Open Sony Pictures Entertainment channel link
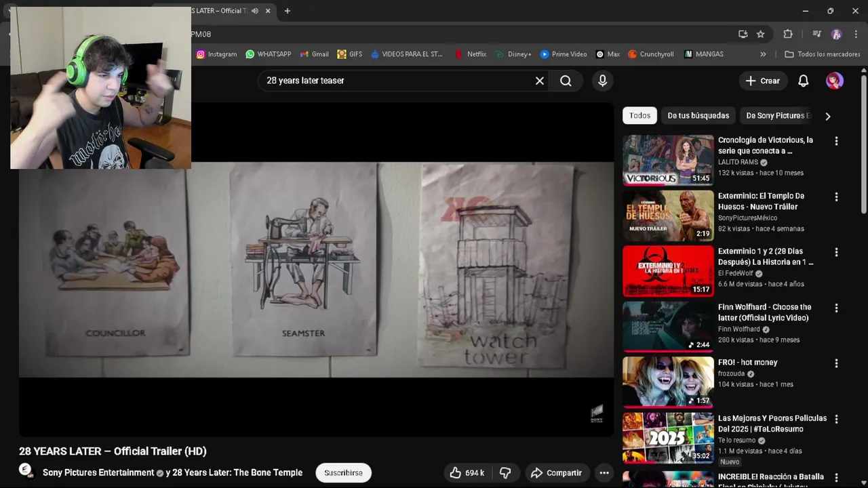 [98, 472]
